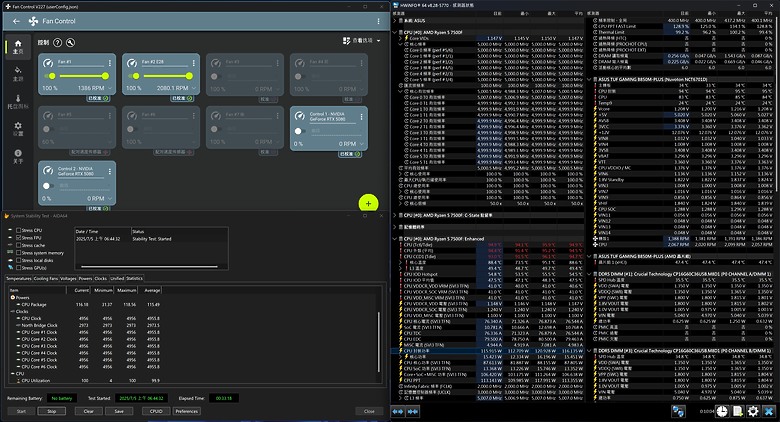Click the question-mark help icon near Controls
The image size is (780, 422).
click(x=58, y=43)
